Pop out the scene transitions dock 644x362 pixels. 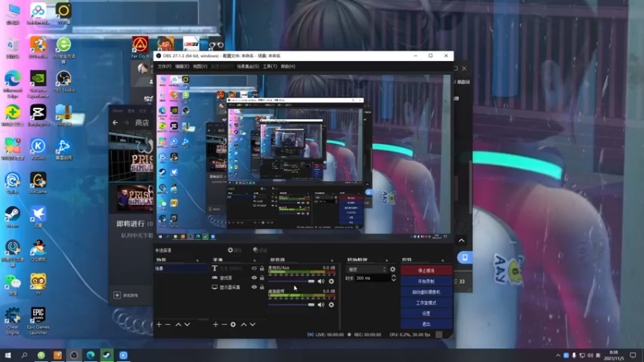click(386, 260)
